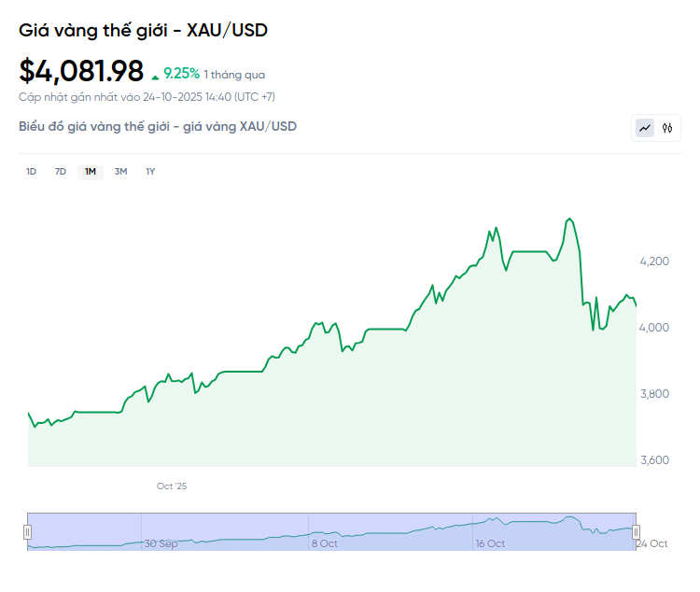Click the 4,200 y-axis label
Viewport: 700px width, 592px height.
[x=657, y=261]
